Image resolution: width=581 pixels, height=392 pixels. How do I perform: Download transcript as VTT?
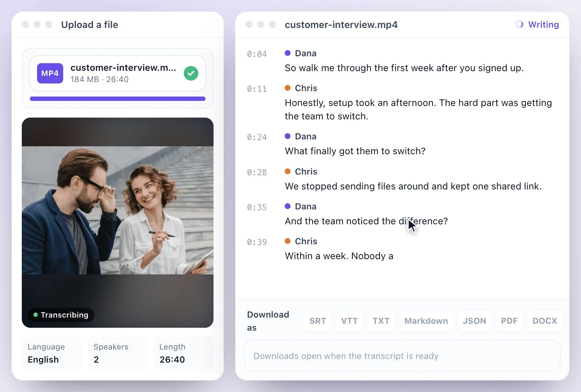[x=349, y=321]
